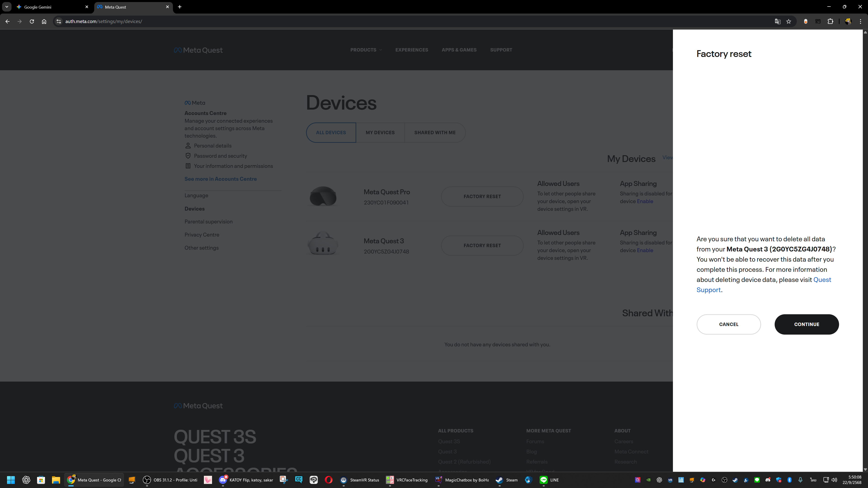Open the clock showing 5:50:08
The height and width of the screenshot is (488, 868).
click(x=852, y=480)
